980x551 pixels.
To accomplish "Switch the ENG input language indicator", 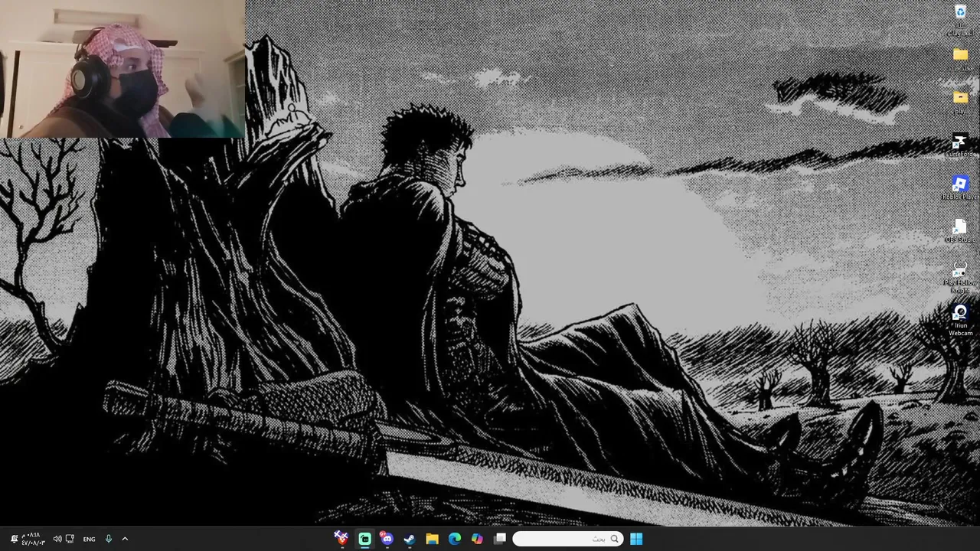I will [89, 539].
